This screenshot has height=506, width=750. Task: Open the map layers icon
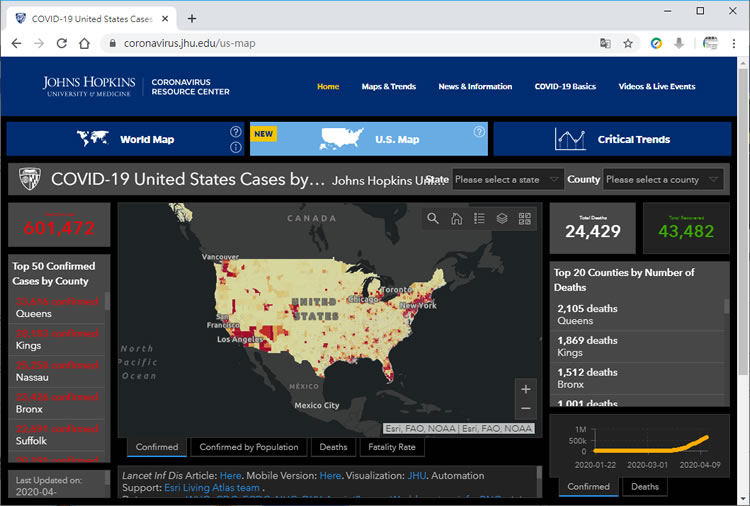[502, 219]
